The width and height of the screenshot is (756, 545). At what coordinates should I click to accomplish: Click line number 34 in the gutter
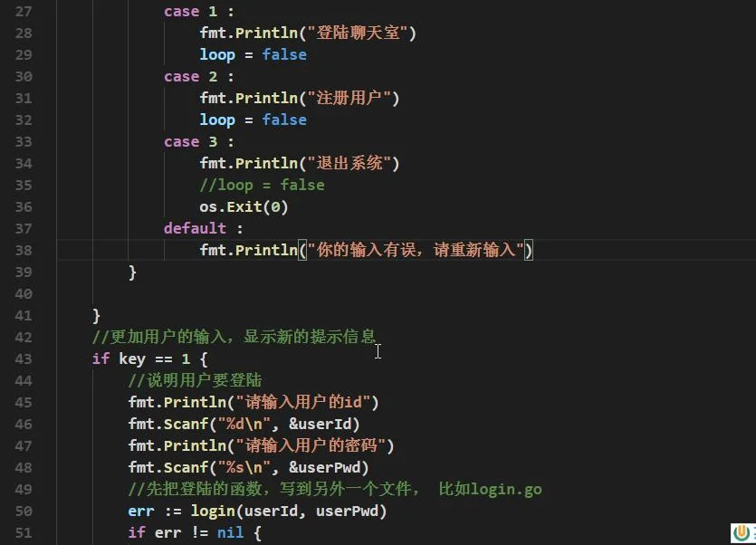pos(24,163)
